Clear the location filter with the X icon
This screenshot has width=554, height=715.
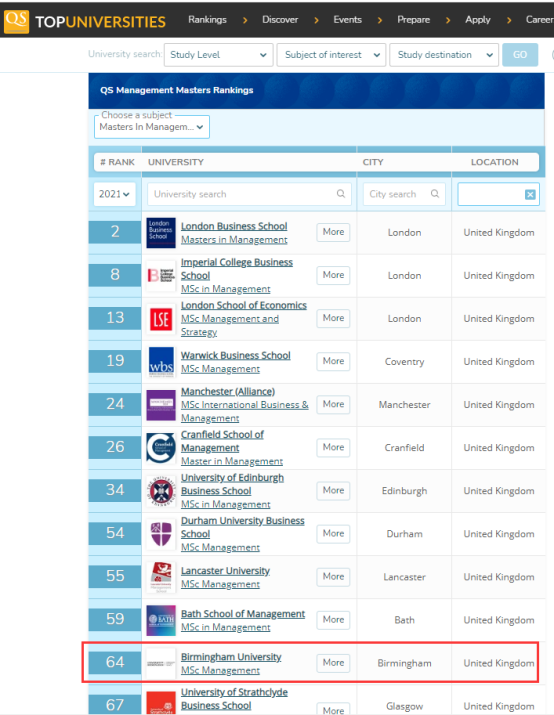(530, 195)
